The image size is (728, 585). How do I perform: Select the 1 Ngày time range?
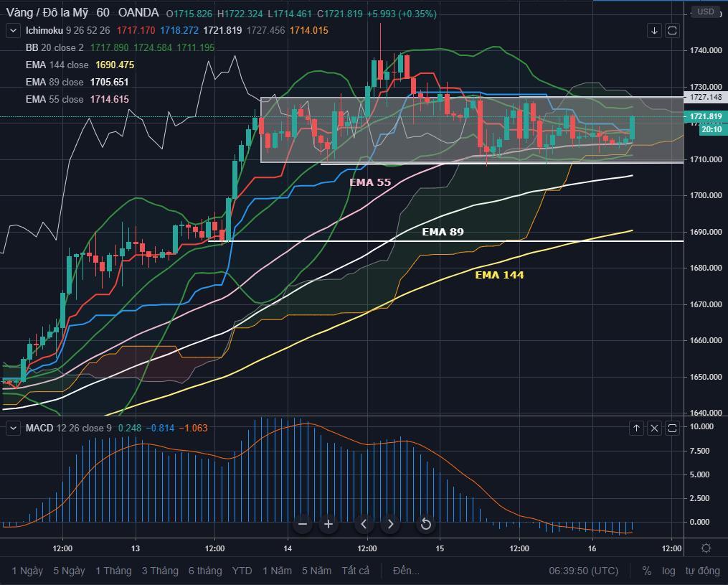[x=27, y=571]
